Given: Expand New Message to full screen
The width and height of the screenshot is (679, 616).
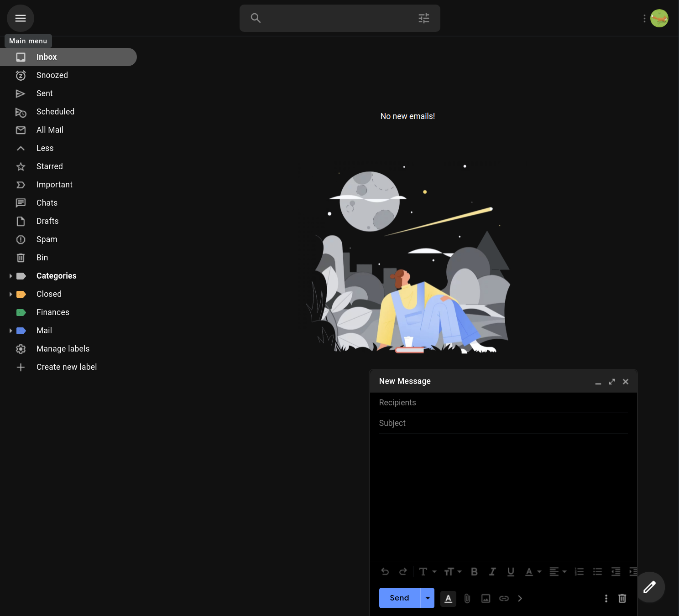Looking at the screenshot, I should pos(612,382).
